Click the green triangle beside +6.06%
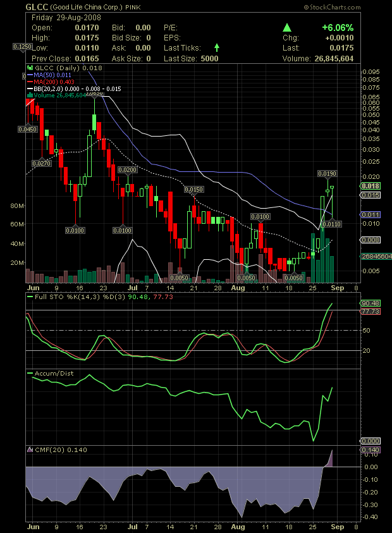 coord(287,28)
